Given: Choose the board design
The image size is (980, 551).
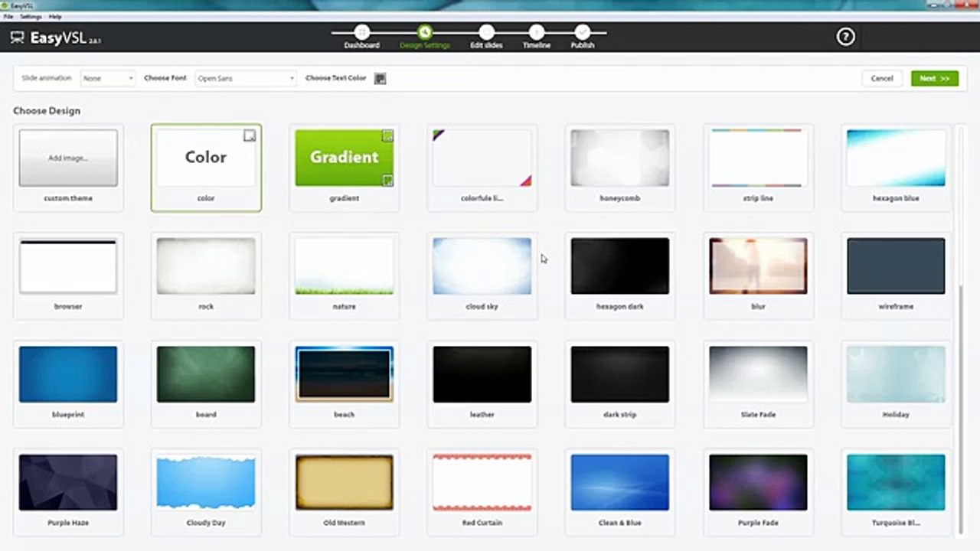Looking at the screenshot, I should click(206, 384).
